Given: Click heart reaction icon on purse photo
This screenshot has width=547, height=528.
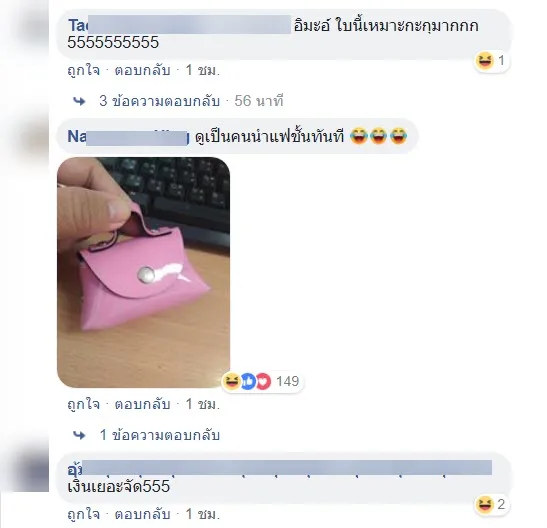Looking at the screenshot, I should click(263, 381).
